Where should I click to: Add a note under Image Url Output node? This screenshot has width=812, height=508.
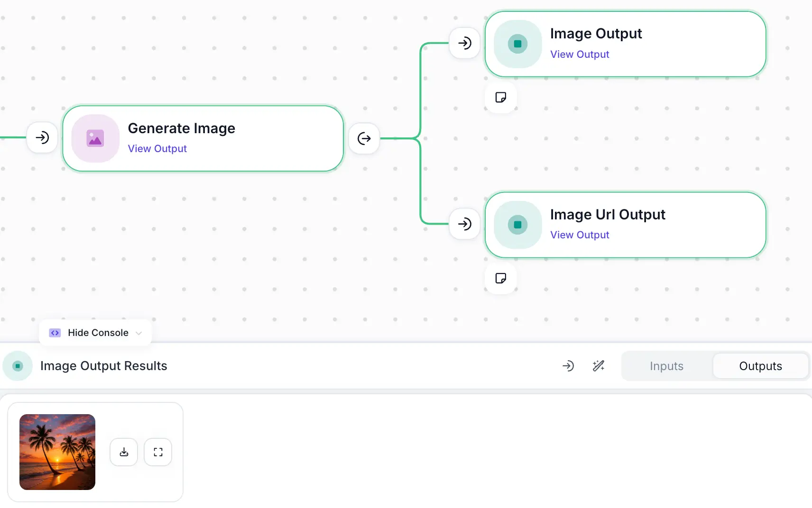click(x=501, y=278)
